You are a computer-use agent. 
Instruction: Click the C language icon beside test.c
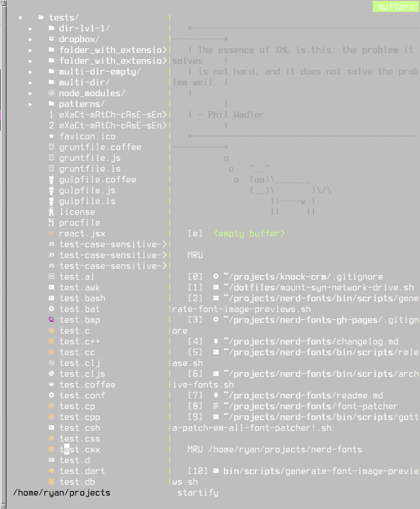point(51,331)
